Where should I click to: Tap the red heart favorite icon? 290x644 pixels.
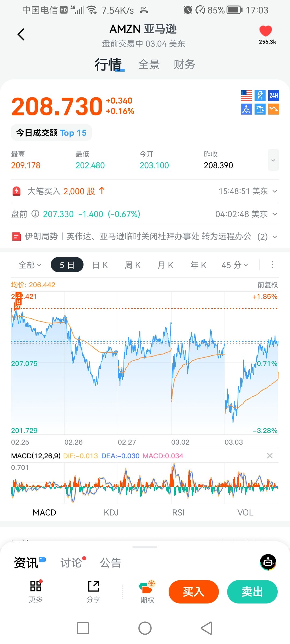266,31
